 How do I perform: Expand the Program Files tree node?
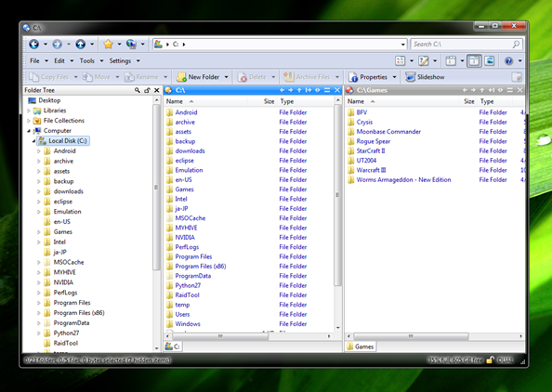click(39, 303)
